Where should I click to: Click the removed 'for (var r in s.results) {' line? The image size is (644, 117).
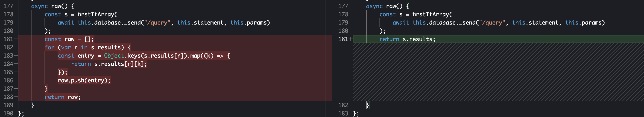[88, 47]
